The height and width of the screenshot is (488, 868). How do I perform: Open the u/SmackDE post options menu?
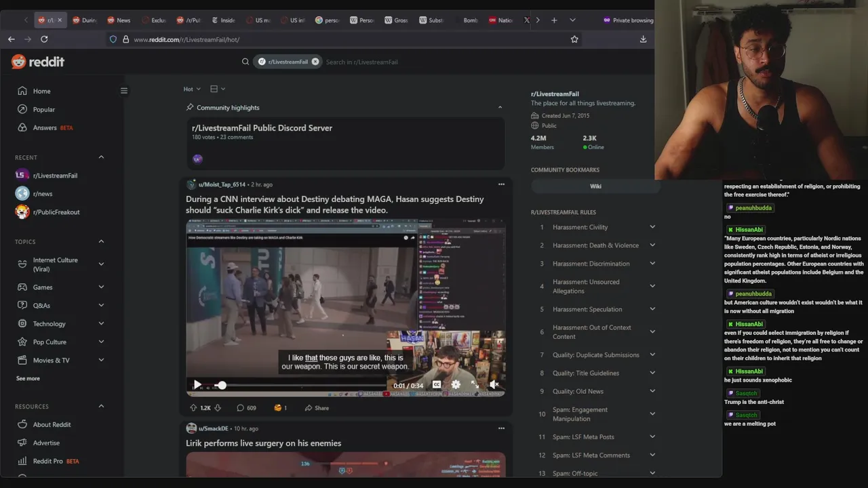(501, 428)
